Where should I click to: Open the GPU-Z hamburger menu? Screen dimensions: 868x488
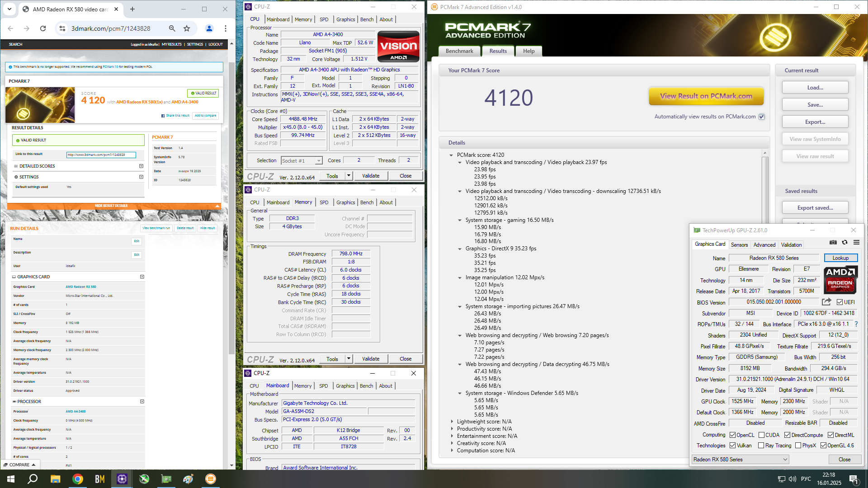tap(856, 243)
